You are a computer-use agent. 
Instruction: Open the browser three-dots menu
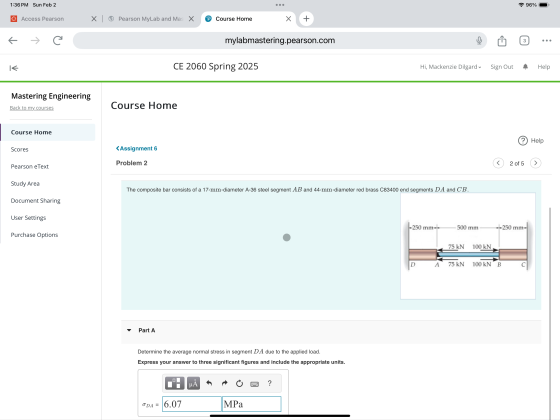pos(546,40)
